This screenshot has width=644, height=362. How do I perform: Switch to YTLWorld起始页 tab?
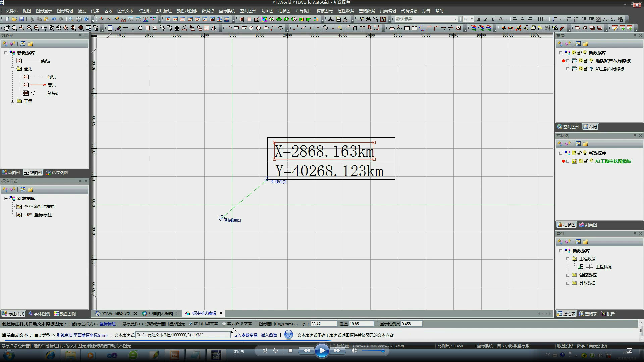pyautogui.click(x=116, y=313)
